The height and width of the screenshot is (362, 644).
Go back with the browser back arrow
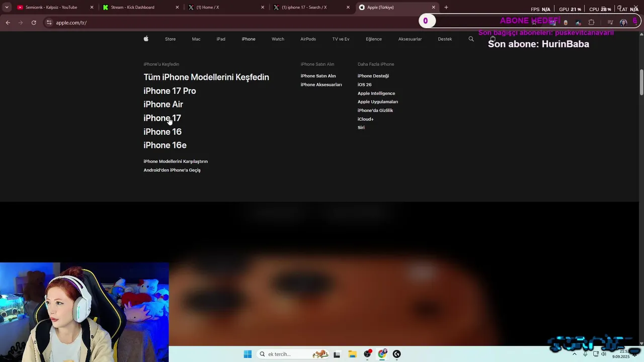pyautogui.click(x=8, y=23)
